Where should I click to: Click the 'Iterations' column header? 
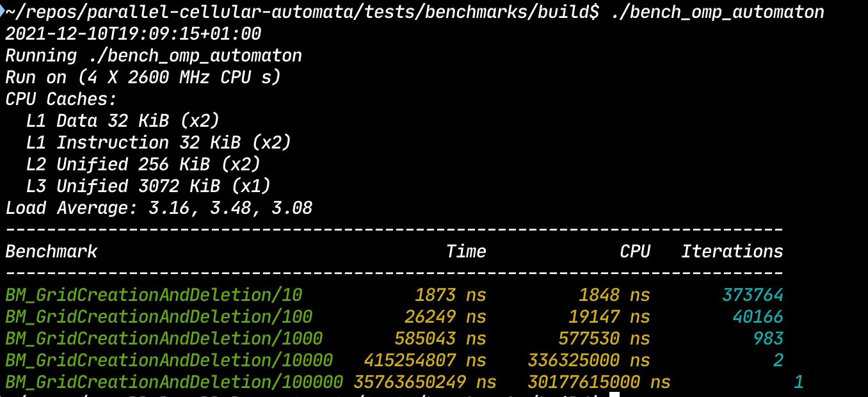[732, 252]
